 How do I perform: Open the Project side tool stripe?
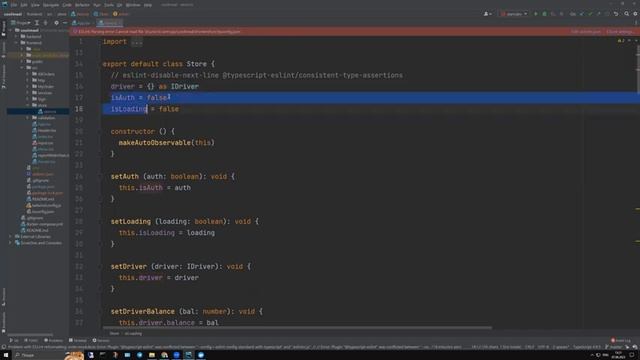point(4,29)
